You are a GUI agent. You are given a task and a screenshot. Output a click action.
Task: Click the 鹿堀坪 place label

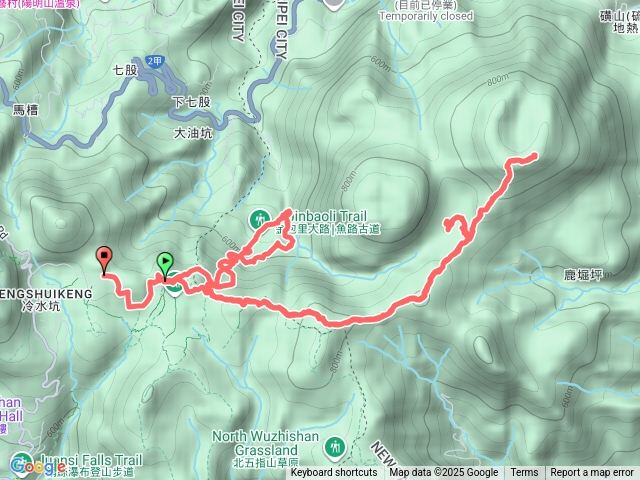583,275
